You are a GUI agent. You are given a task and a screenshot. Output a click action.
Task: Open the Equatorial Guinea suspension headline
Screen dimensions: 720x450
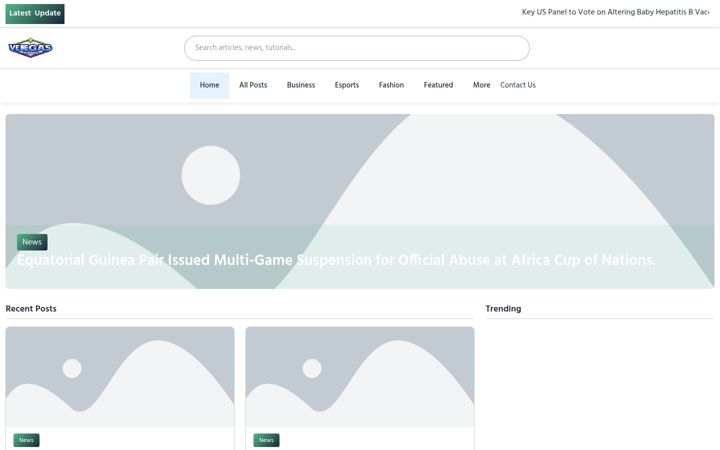point(336,260)
